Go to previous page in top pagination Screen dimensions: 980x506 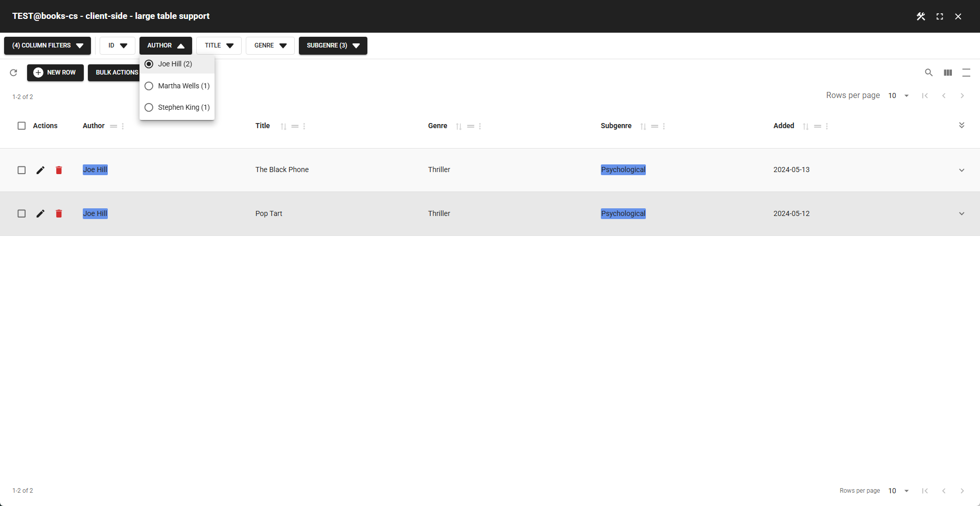point(944,95)
